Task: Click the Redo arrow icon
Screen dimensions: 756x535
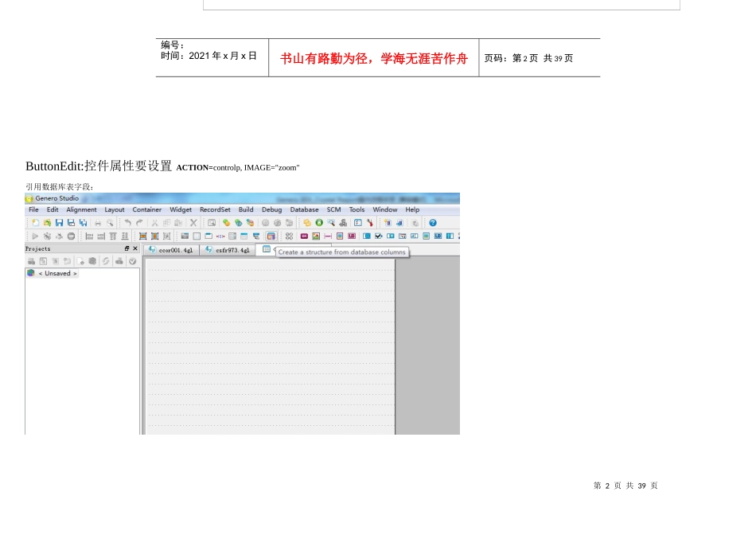Action: coord(139,223)
